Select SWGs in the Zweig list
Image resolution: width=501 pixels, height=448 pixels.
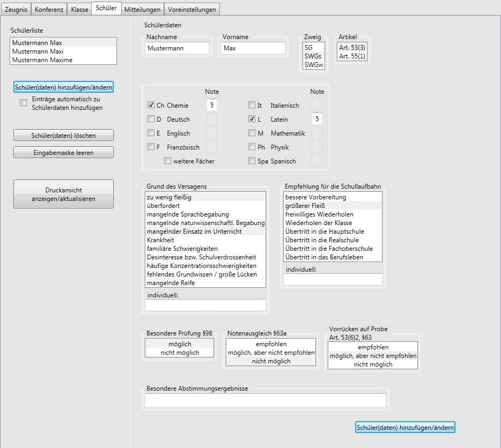(313, 56)
